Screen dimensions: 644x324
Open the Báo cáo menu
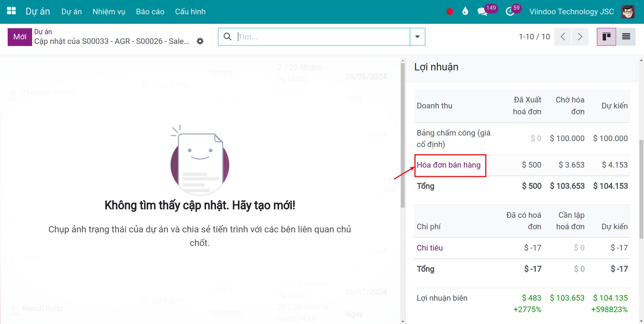[x=150, y=11]
